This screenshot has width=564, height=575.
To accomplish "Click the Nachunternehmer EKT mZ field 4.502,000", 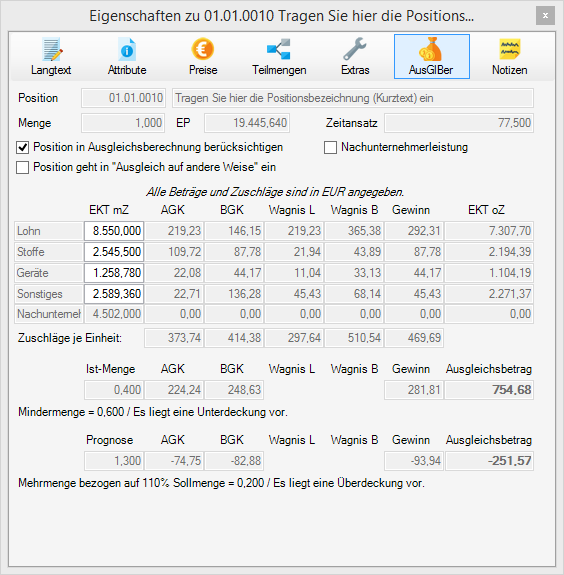I will [114, 314].
